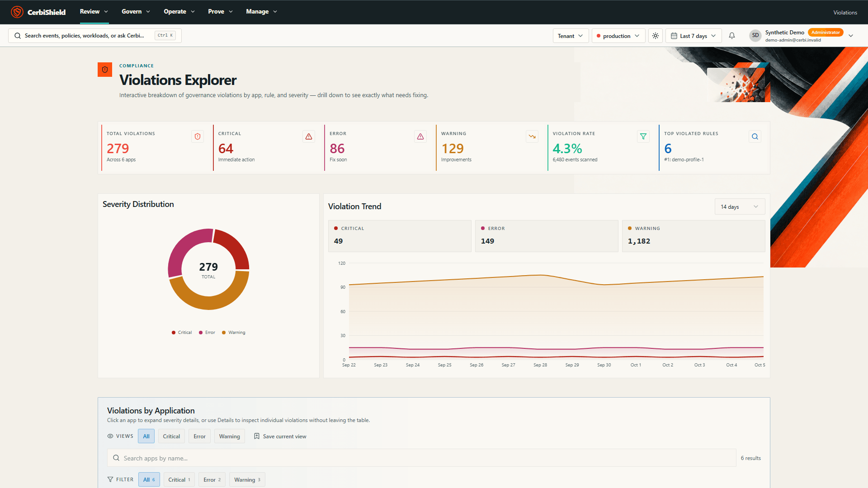The width and height of the screenshot is (868, 488).
Task: Enable the Warning 3 filter chip
Action: tap(247, 479)
